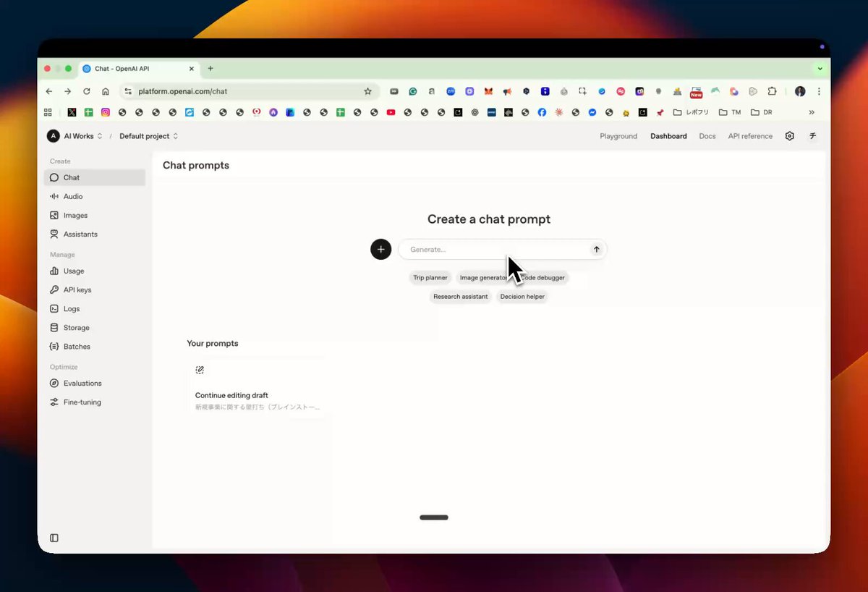The width and height of the screenshot is (868, 592).
Task: View the Usage page
Action: pyautogui.click(x=95, y=271)
